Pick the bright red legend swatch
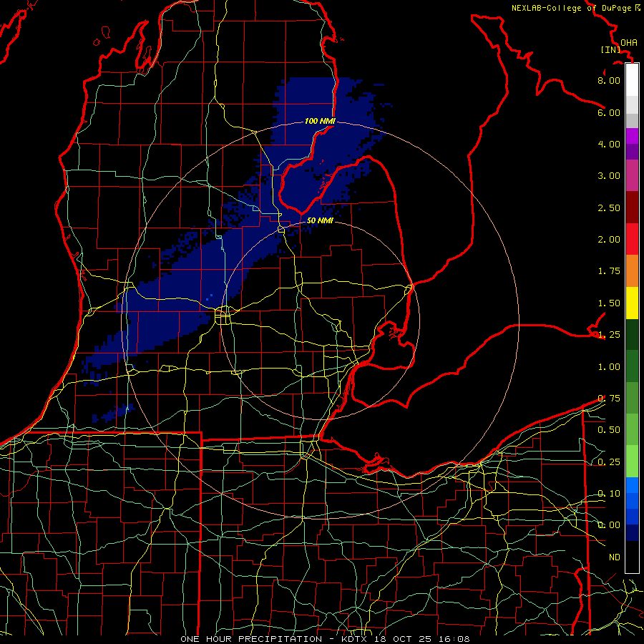Screen dimensions: 644x644 pos(632,239)
